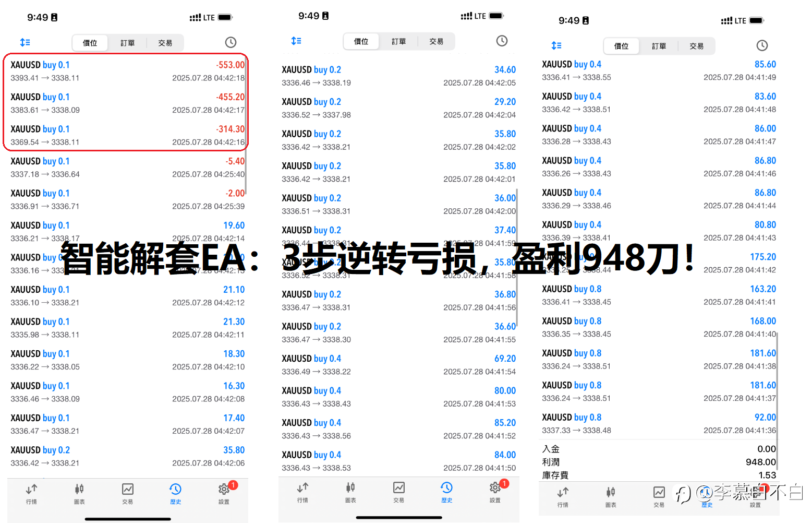
Task: Select the 18.30 profit trade at 04:42:10
Action: [127, 360]
